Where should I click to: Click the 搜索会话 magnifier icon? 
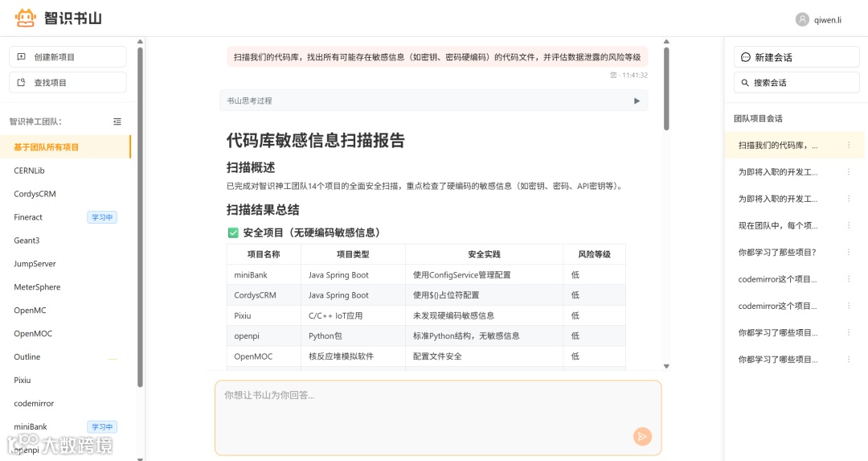745,83
